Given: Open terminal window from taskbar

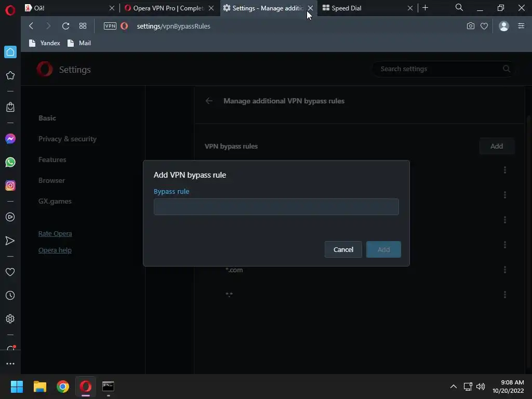Looking at the screenshot, I should (x=108, y=387).
